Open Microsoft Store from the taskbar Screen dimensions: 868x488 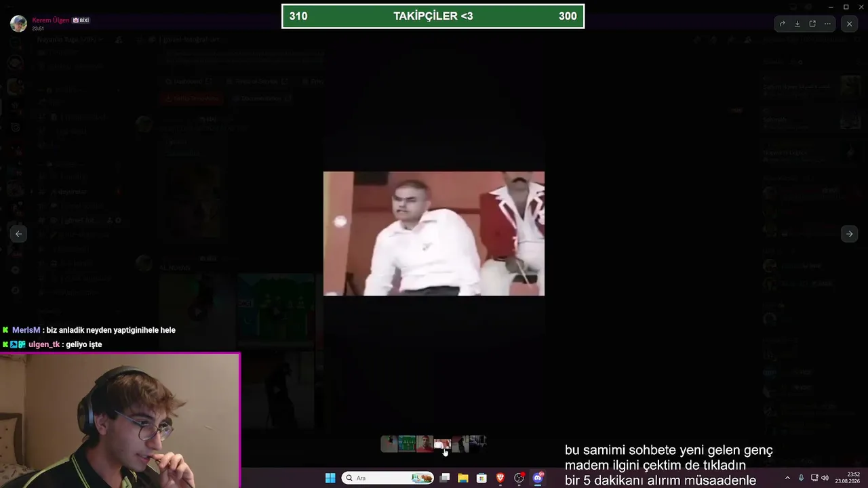(481, 478)
